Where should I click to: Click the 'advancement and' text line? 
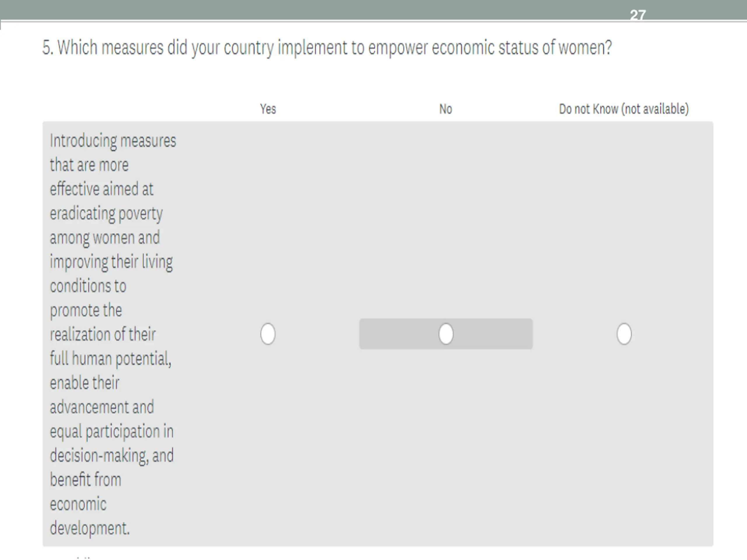click(x=102, y=407)
